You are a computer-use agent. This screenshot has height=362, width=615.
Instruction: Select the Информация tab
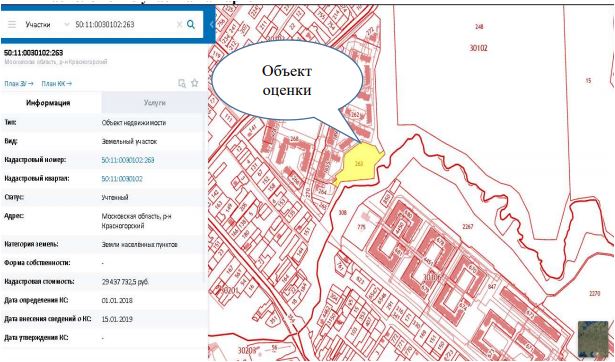48,103
